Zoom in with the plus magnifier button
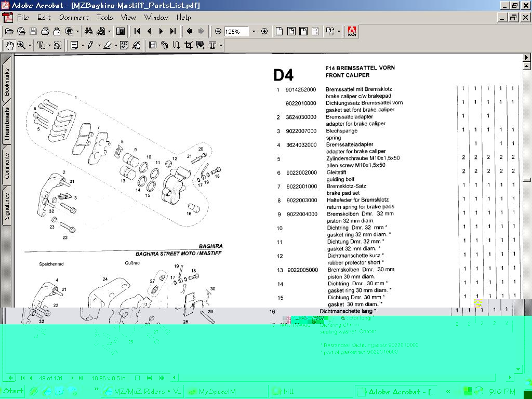 [x=264, y=32]
